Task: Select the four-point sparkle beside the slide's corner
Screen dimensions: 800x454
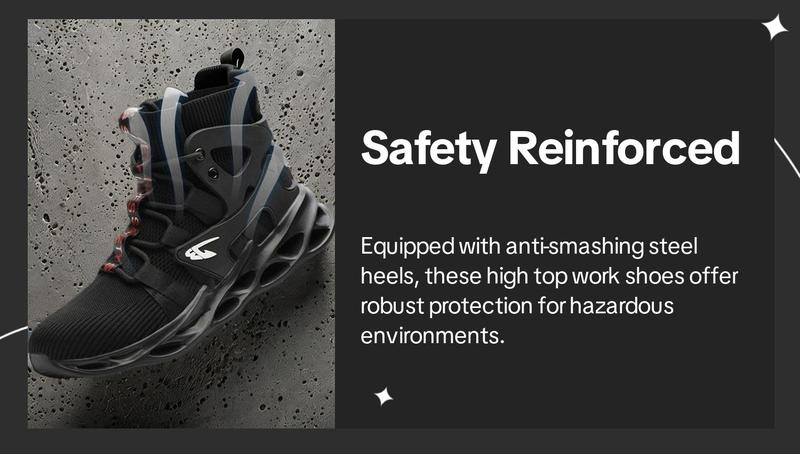Action: click(x=774, y=28)
